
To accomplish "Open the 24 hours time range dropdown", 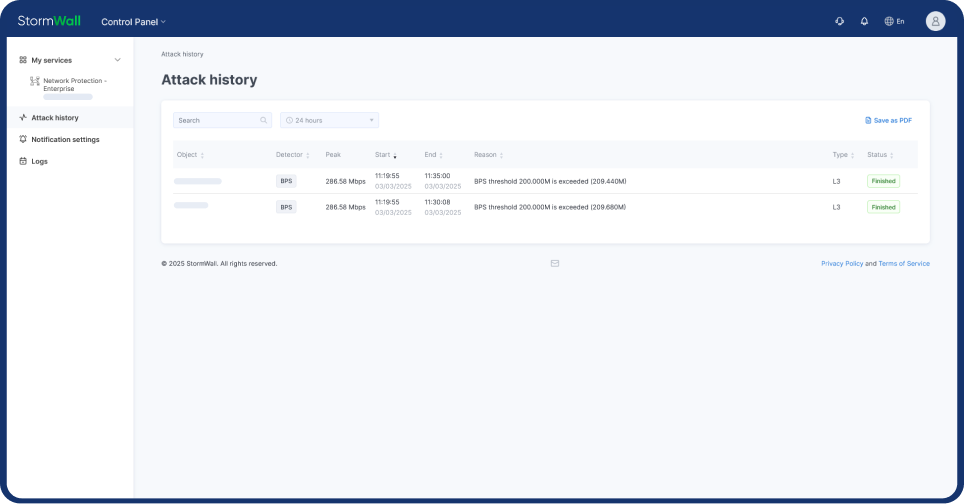I will (x=329, y=120).
